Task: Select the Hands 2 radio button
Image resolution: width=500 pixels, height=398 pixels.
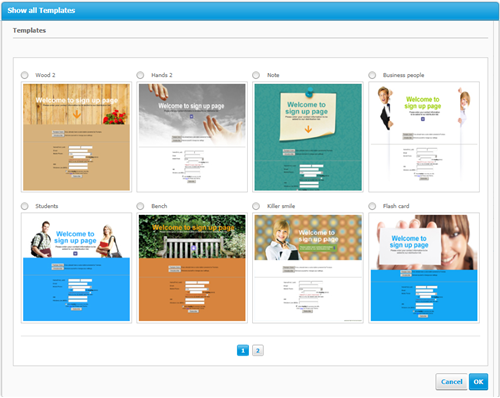Action: click(x=140, y=75)
